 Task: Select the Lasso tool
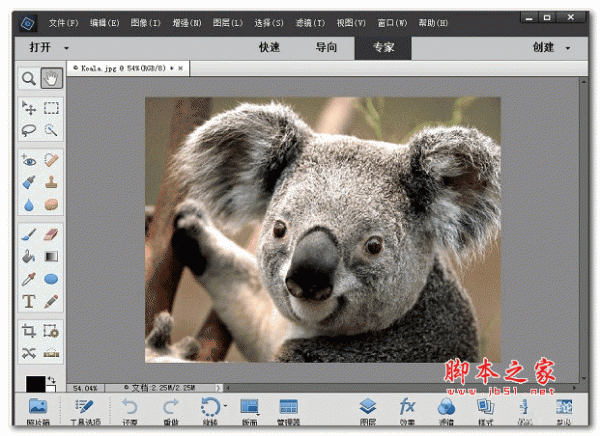point(29,130)
